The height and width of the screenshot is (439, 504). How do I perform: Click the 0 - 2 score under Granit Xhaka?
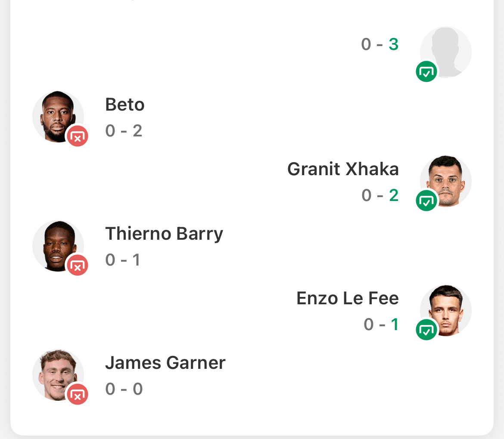click(x=380, y=195)
